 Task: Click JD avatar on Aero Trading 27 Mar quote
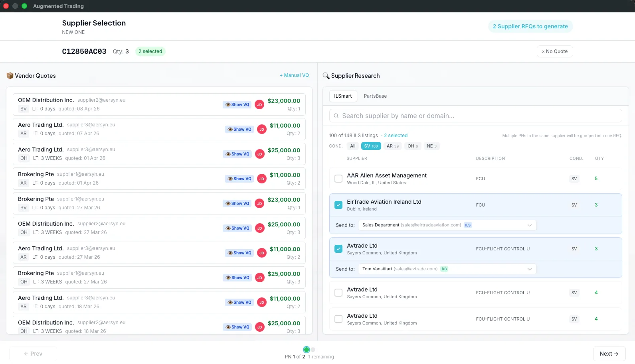click(x=262, y=253)
